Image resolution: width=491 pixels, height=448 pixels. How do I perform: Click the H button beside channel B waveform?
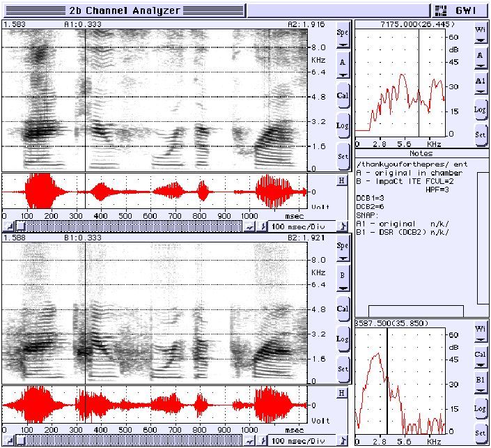pos(342,393)
